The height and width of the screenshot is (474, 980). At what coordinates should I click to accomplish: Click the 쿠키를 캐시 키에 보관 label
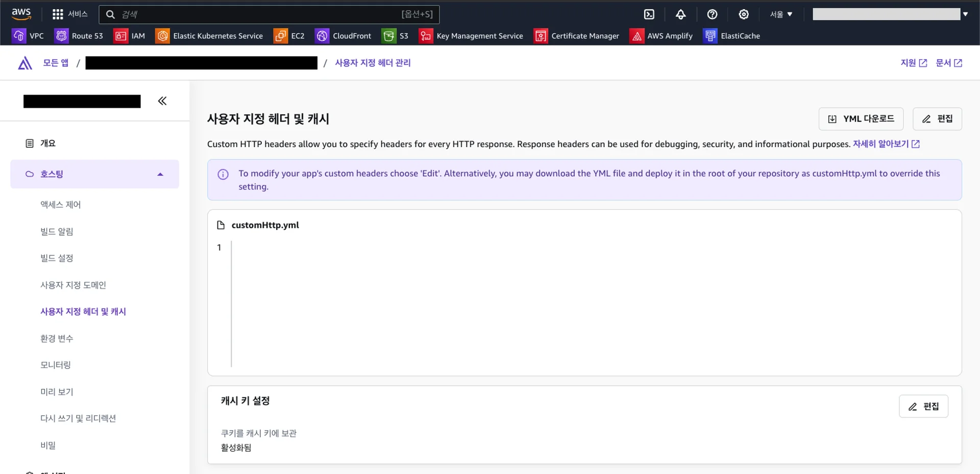coord(259,434)
